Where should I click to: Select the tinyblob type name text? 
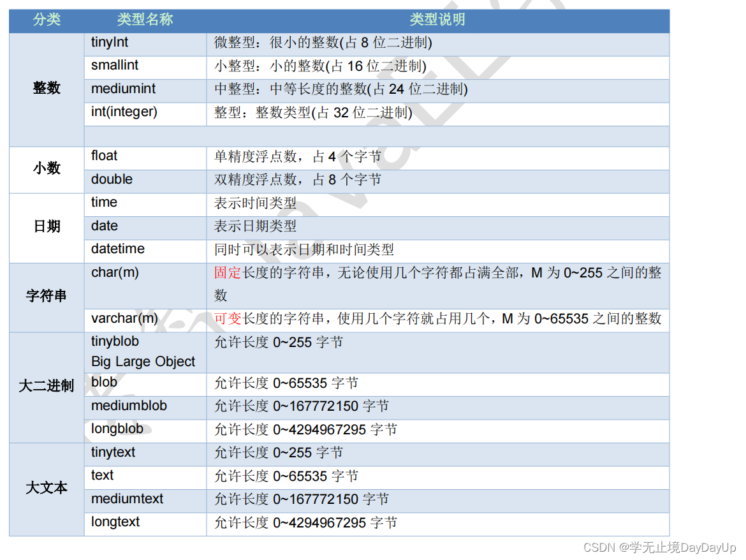[x=115, y=342]
